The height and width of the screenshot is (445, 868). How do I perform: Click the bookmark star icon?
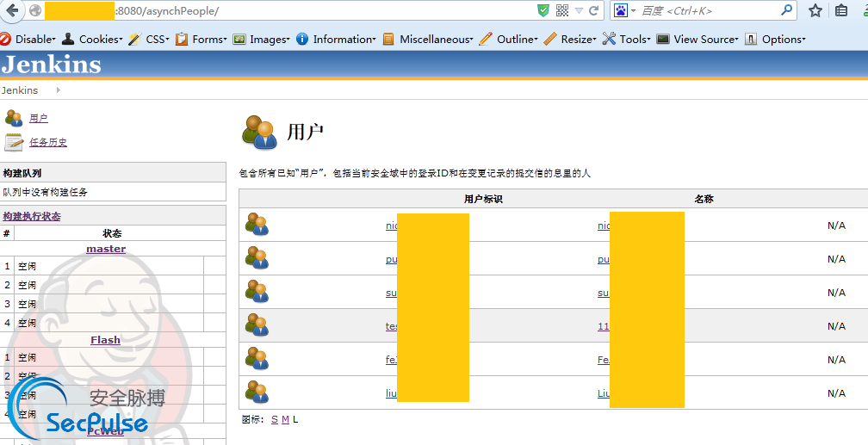pos(815,11)
